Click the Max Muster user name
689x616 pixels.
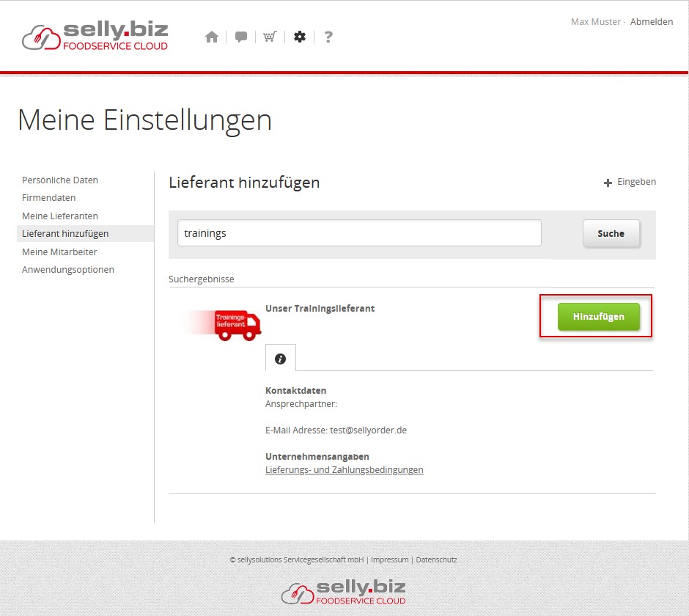[595, 21]
